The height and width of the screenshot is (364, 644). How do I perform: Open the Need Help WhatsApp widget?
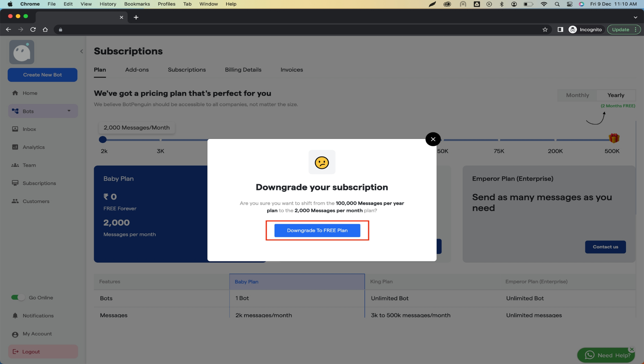[x=606, y=355]
